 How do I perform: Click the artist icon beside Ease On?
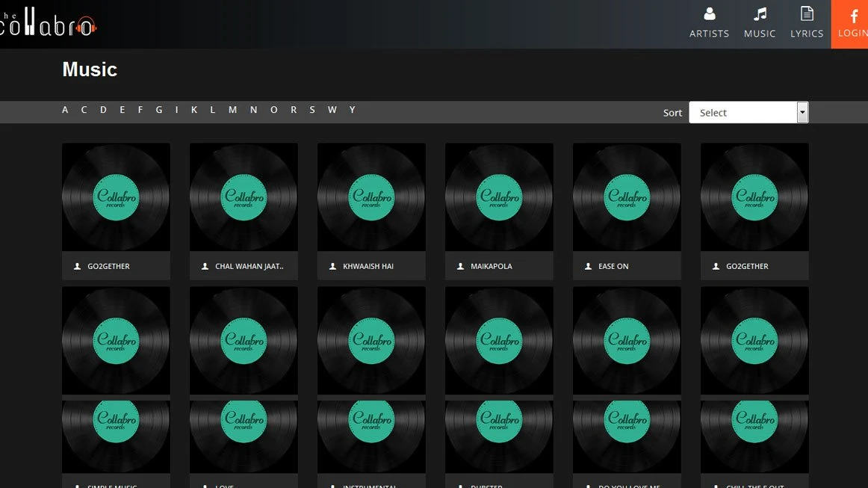coord(589,266)
